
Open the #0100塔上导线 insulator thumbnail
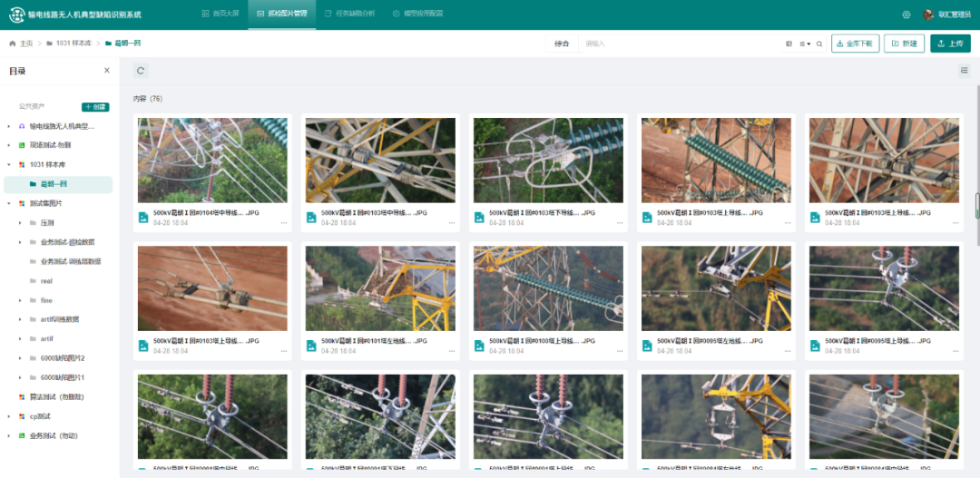coord(548,288)
